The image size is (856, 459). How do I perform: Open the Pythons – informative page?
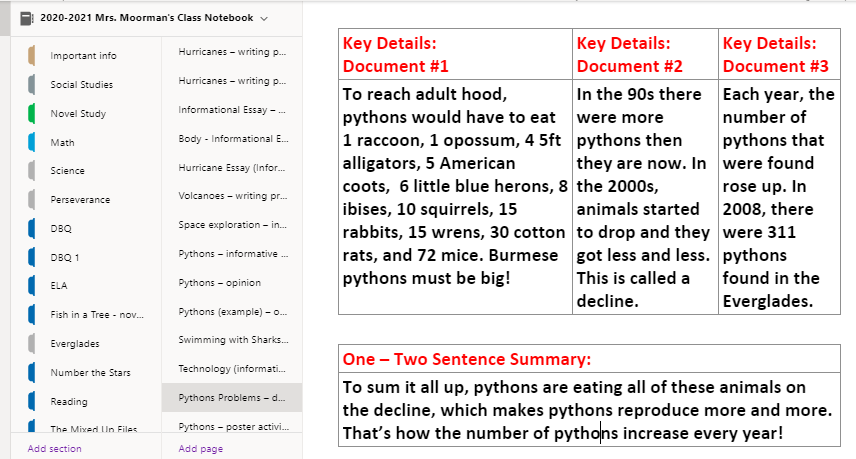pos(232,254)
